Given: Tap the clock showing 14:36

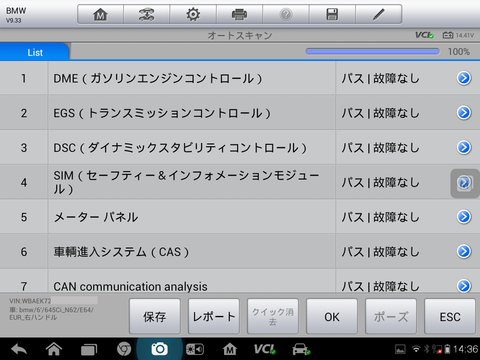Looking at the screenshot, I should point(466,349).
